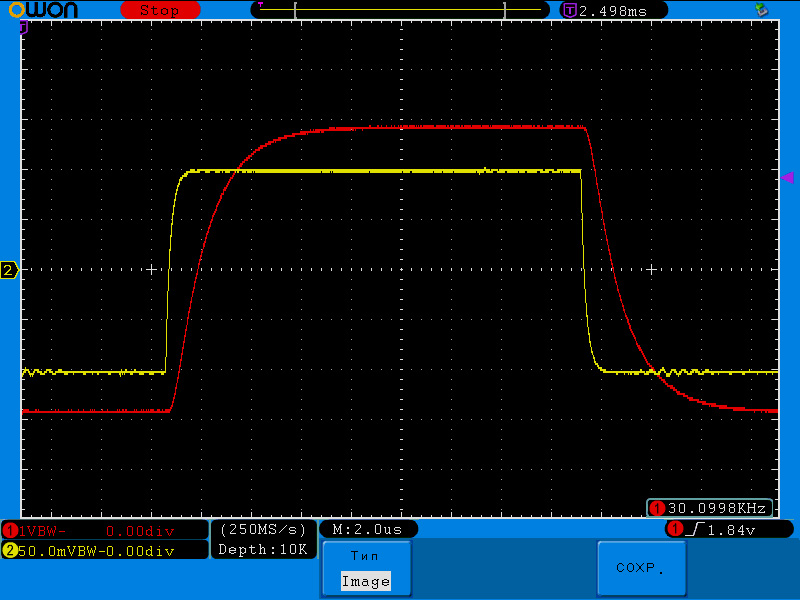Image resolution: width=800 pixels, height=600 pixels.
Task: Open the Тип Image type menu button
Action: pyautogui.click(x=367, y=568)
